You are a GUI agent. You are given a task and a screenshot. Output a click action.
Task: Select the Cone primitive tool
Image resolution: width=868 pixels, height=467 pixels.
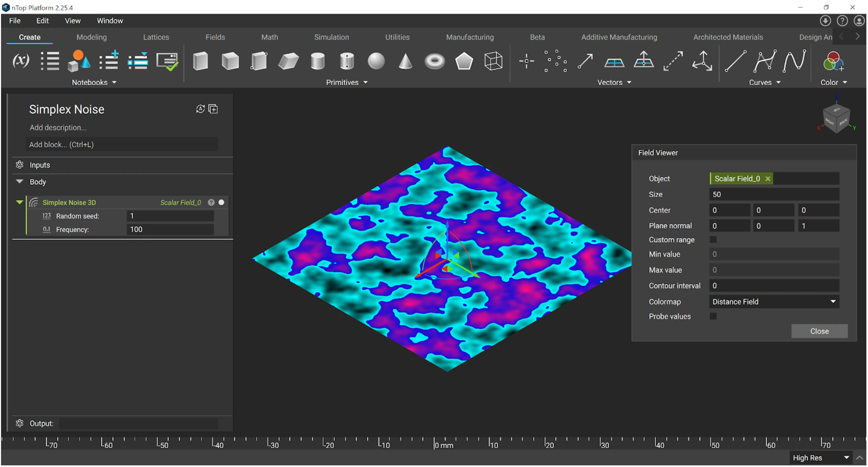tap(405, 62)
